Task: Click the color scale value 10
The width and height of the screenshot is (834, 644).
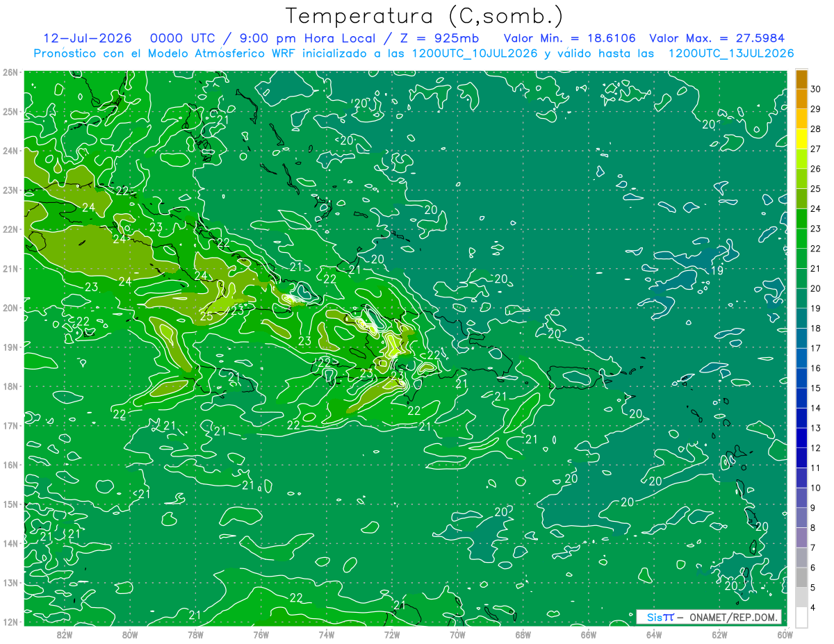Action: point(816,488)
